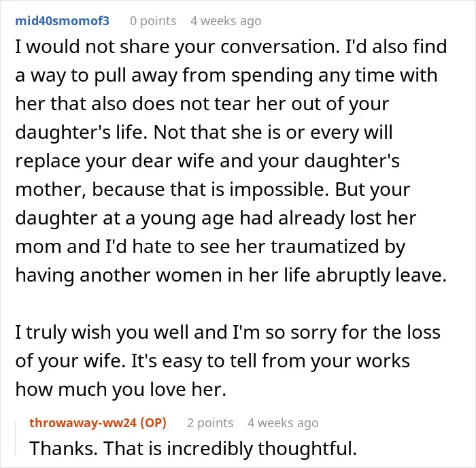476x468 pixels.
Task: Click the "0 points" score label
Action: 153,21
